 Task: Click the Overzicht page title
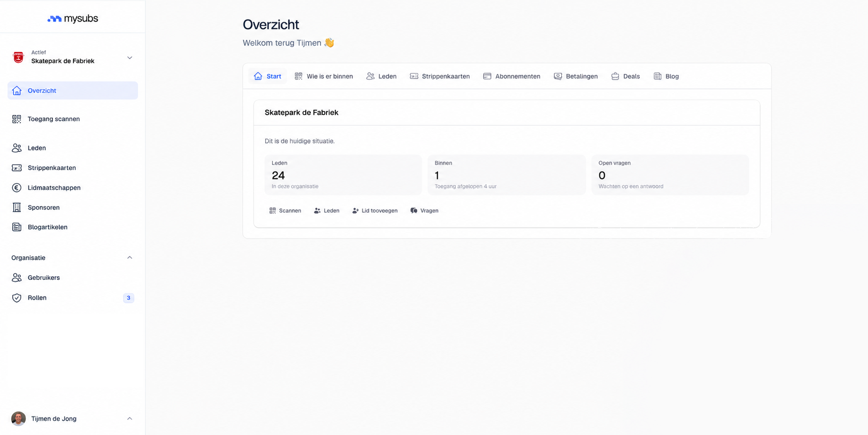[x=271, y=24]
